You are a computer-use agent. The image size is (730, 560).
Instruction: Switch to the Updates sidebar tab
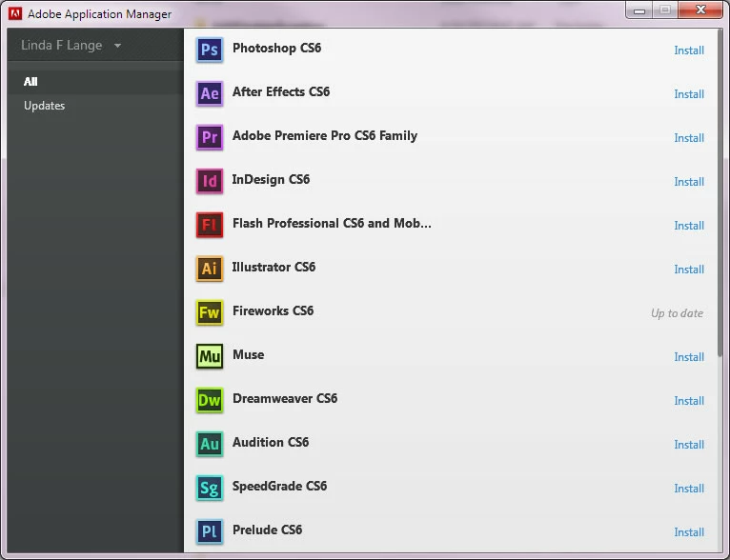(95, 106)
